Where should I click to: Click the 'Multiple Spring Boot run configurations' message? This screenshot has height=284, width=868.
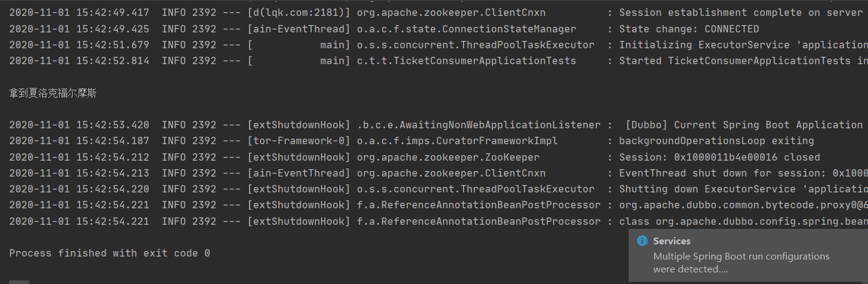741,263
